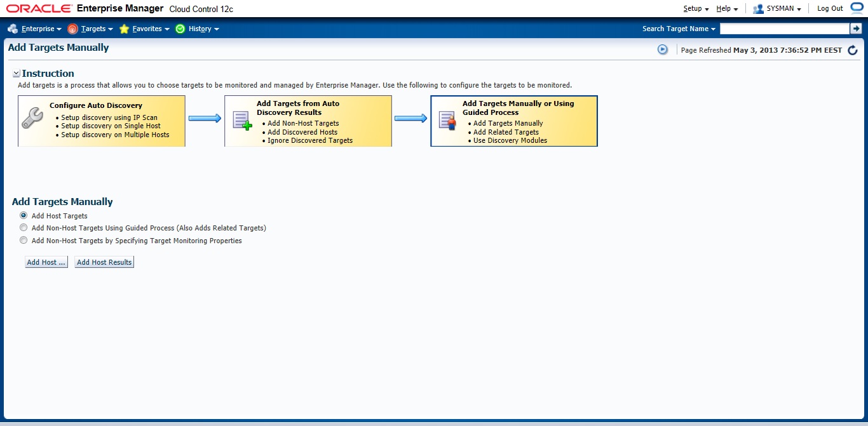Click the target name search field
This screenshot has width=868, height=426.
(784, 29)
